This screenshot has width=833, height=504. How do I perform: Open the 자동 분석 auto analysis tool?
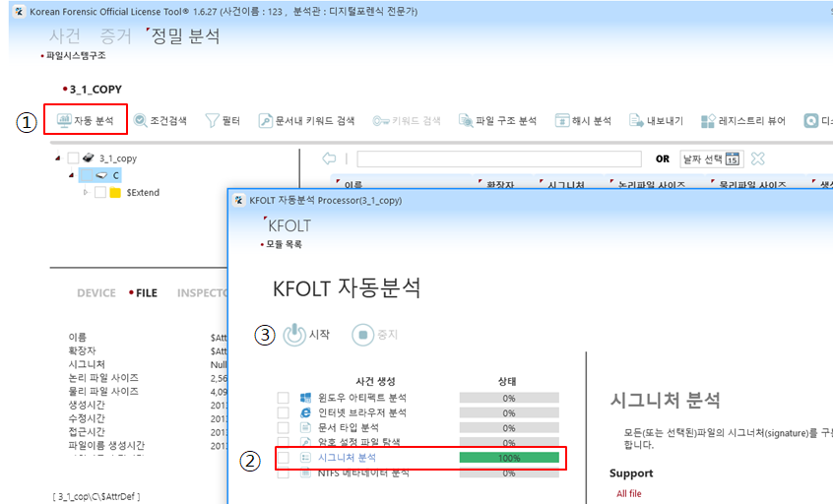[86, 120]
